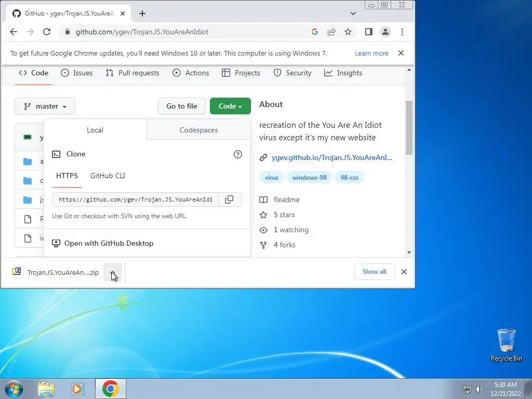Click the scrollbar up arrow
The height and width of the screenshot is (399, 532).
[x=409, y=70]
